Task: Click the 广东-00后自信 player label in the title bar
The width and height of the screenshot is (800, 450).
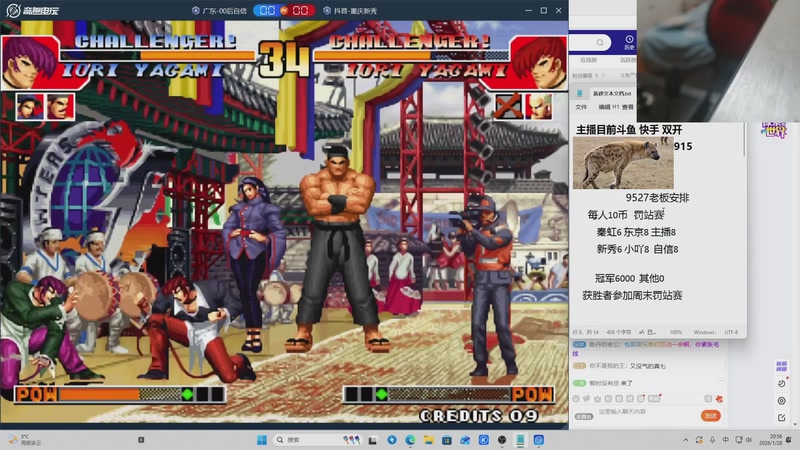Action: click(219, 11)
